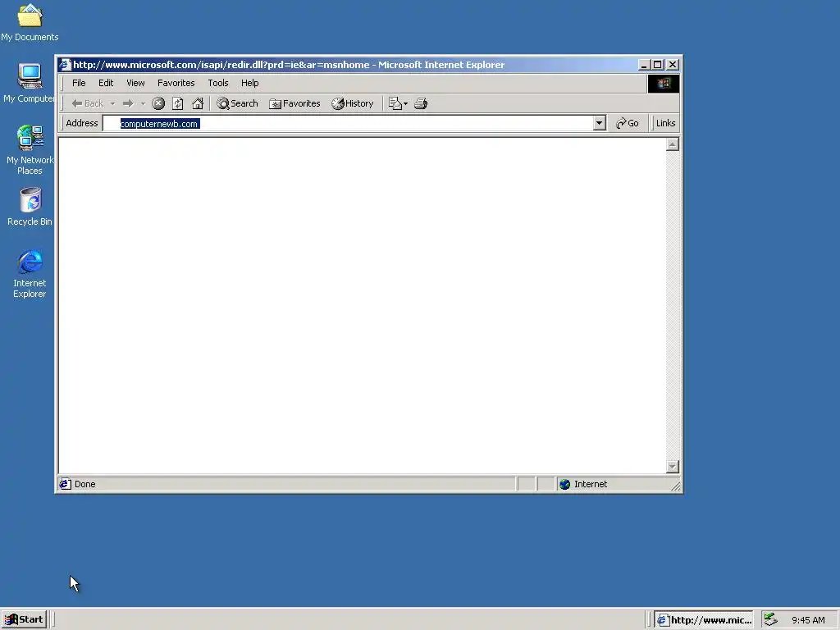This screenshot has height=630, width=840.
Task: Select the Internet Explorer taskbar button
Action: click(x=704, y=620)
